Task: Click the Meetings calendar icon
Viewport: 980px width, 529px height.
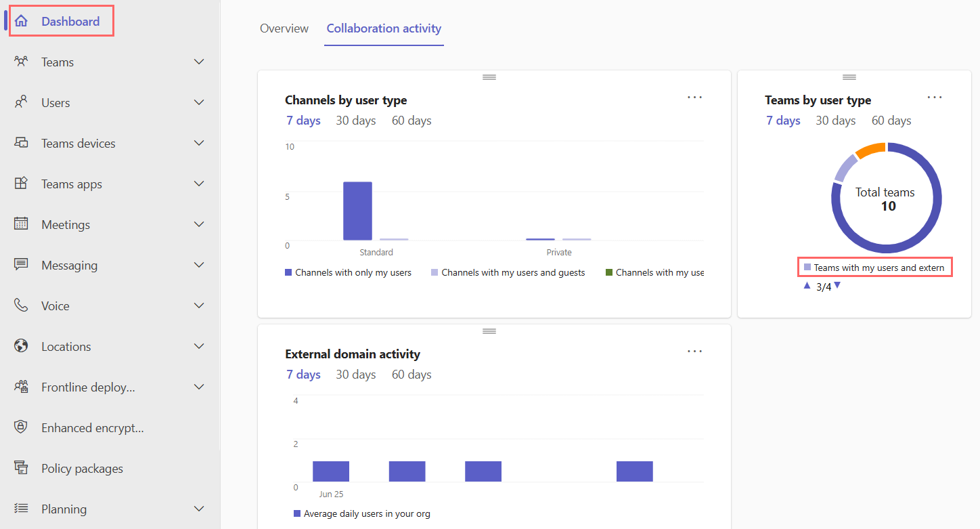Action: (x=21, y=224)
